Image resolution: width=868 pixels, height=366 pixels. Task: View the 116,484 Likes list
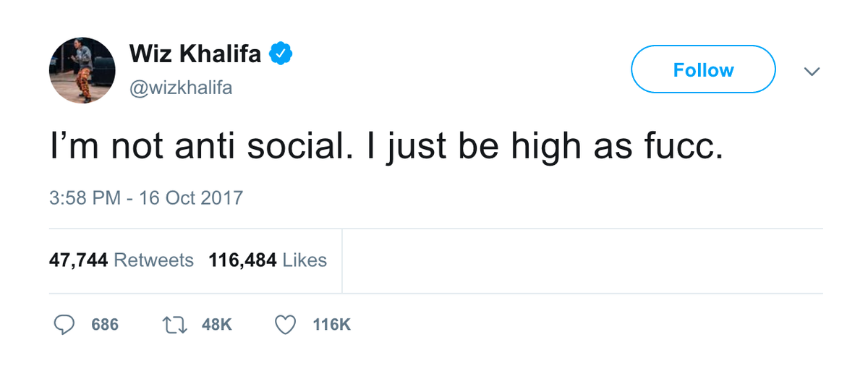[x=268, y=260]
